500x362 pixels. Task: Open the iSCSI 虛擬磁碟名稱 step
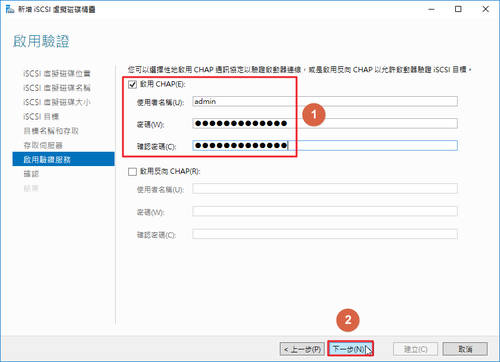(x=57, y=88)
